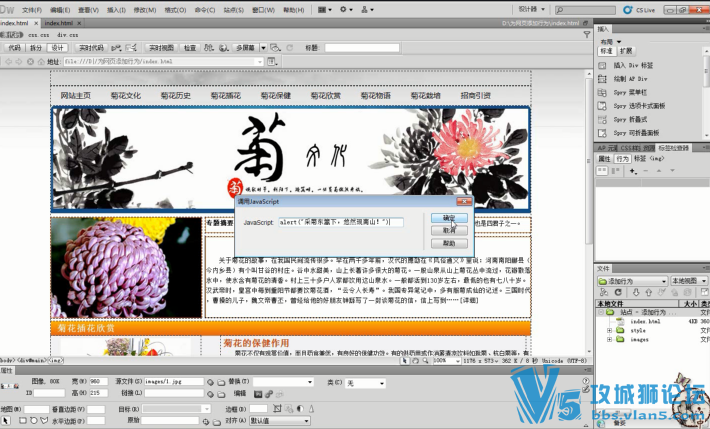Switch to the 行为 behaviors tab
Screen dimensions: 710x429
(622, 159)
